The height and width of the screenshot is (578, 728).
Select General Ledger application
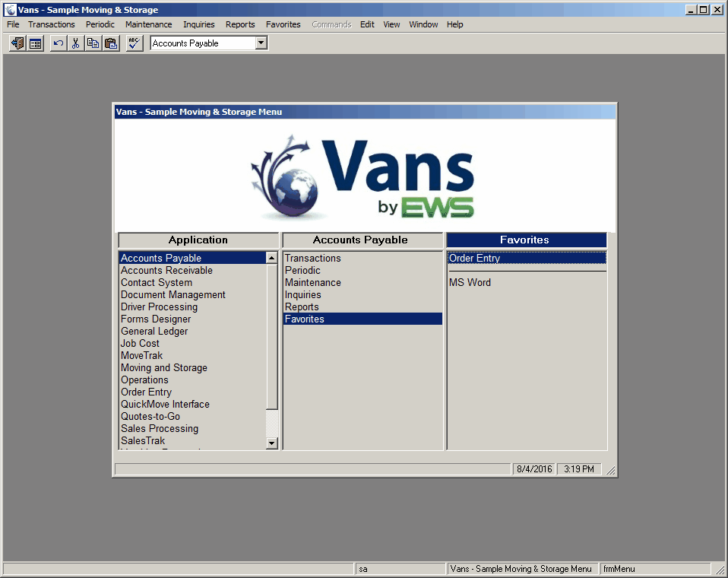coord(193,332)
